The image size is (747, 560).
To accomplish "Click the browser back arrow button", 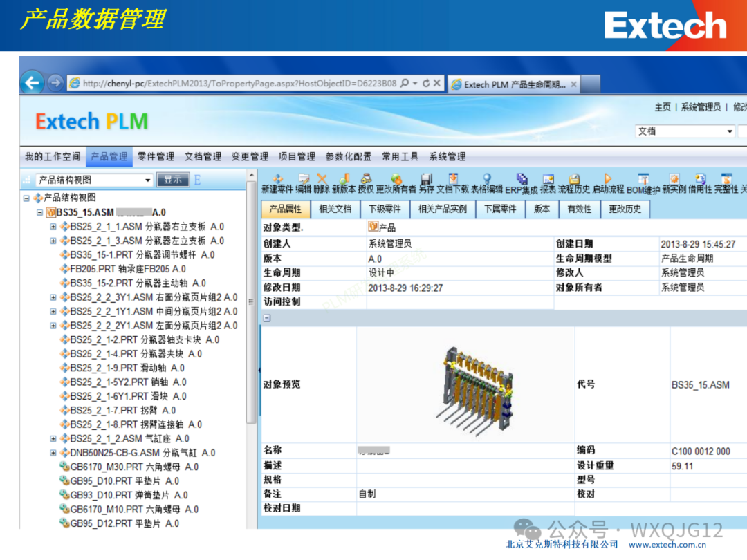I will click(32, 83).
